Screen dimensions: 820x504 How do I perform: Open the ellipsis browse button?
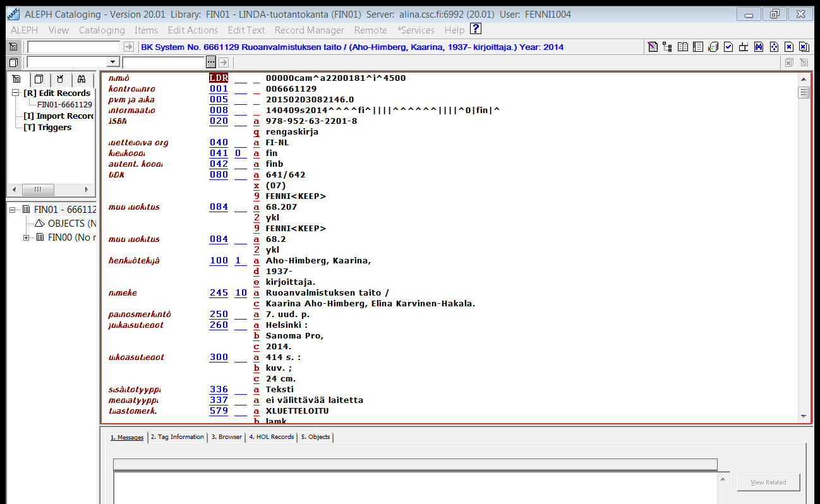point(211,62)
